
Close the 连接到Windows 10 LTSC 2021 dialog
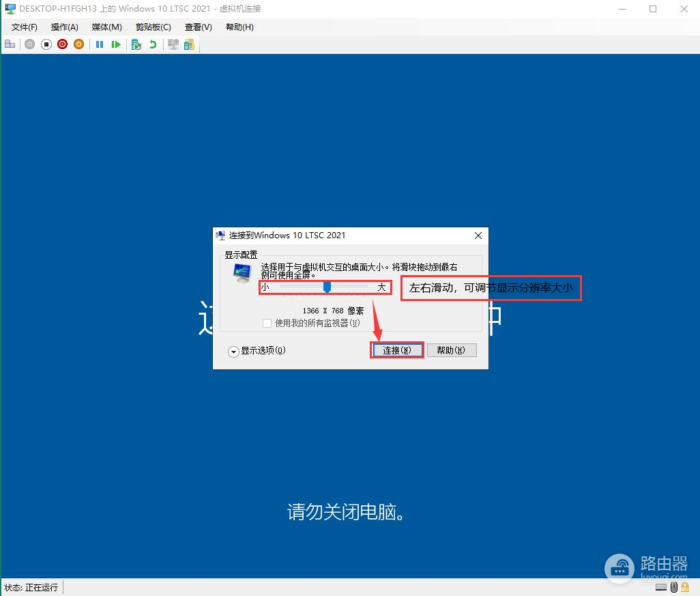point(478,236)
